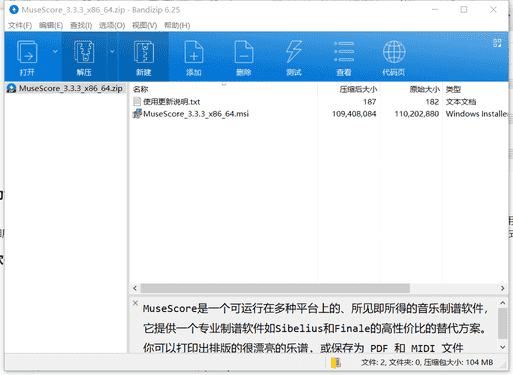Click original size 110,202,880 cell
The width and height of the screenshot is (513, 375).
417,114
